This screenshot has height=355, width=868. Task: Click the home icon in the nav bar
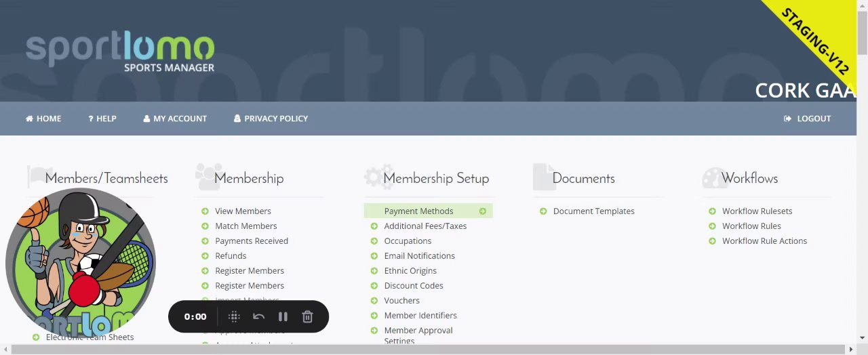[30, 119]
